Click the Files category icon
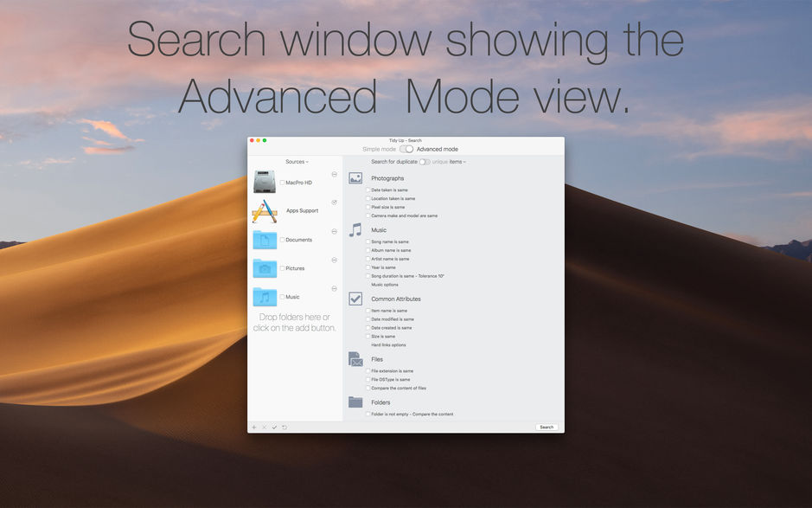Image resolution: width=812 pixels, height=508 pixels. [355, 358]
